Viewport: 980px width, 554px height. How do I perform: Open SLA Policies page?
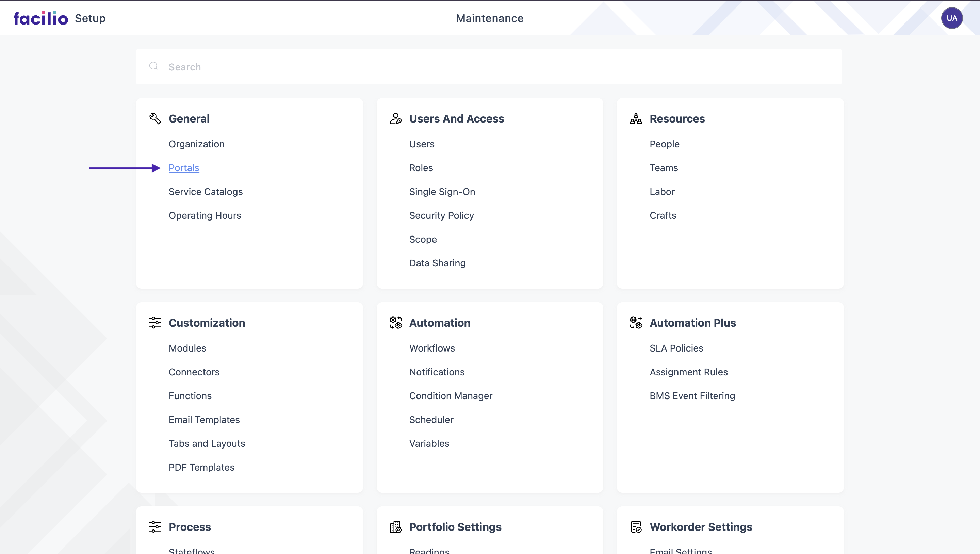676,348
